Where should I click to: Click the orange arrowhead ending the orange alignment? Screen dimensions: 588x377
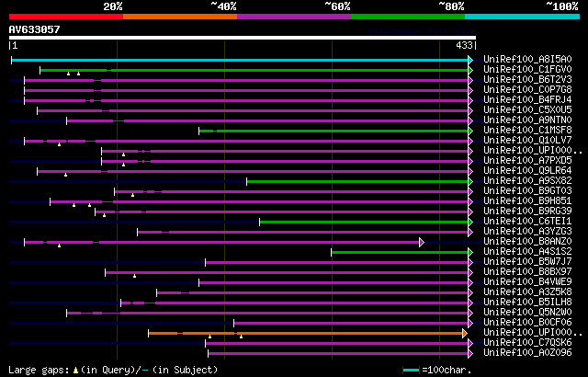(x=465, y=333)
